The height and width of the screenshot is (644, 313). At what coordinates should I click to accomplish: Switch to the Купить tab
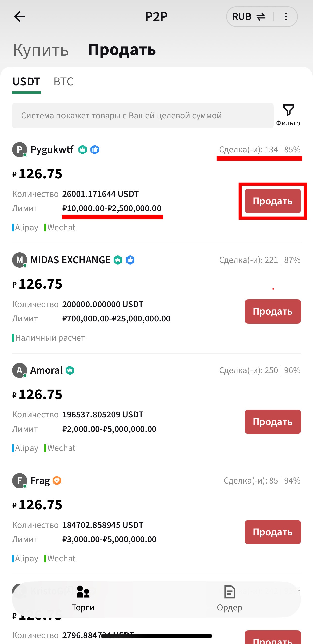tap(41, 50)
